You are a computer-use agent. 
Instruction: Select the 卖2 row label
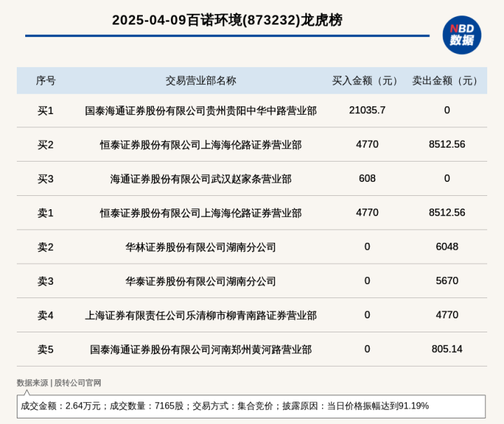pyautogui.click(x=45, y=247)
